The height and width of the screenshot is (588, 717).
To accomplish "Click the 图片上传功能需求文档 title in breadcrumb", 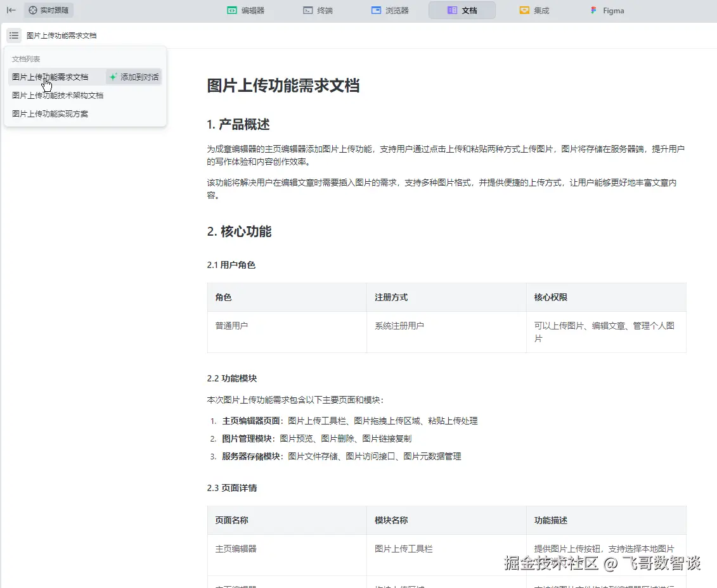I will pyautogui.click(x=61, y=35).
